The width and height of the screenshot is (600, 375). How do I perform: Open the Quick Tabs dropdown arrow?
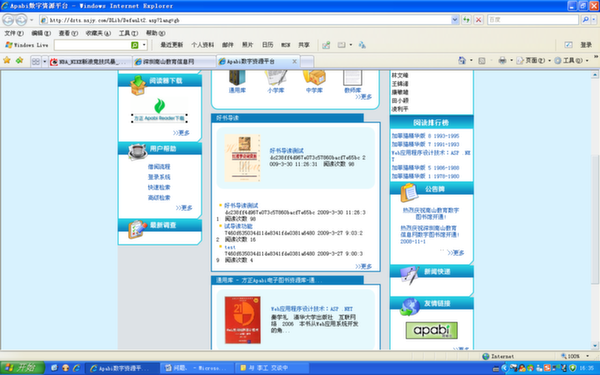click(x=44, y=61)
